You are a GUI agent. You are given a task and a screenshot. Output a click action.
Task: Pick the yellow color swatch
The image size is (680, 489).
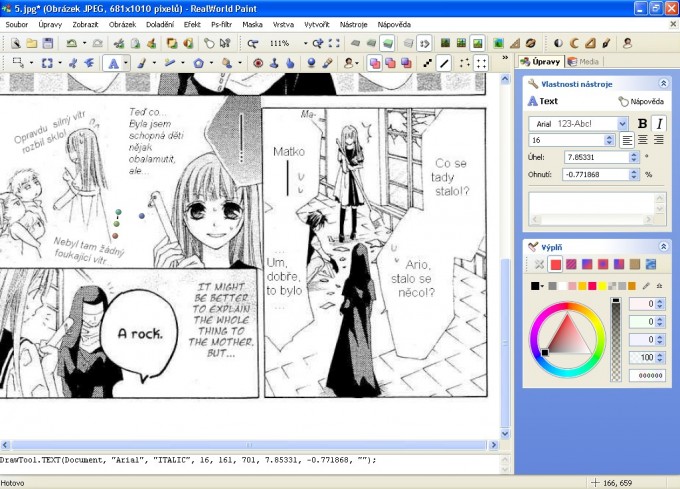coord(602,286)
